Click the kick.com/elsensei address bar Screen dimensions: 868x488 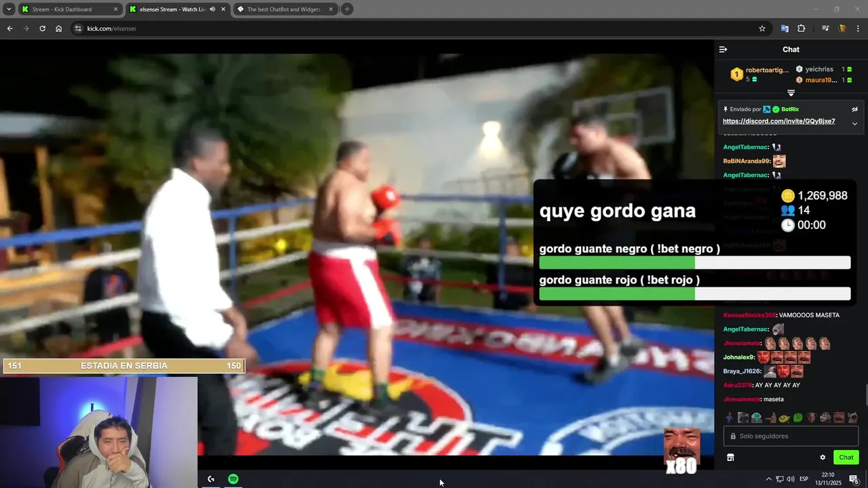(x=420, y=28)
